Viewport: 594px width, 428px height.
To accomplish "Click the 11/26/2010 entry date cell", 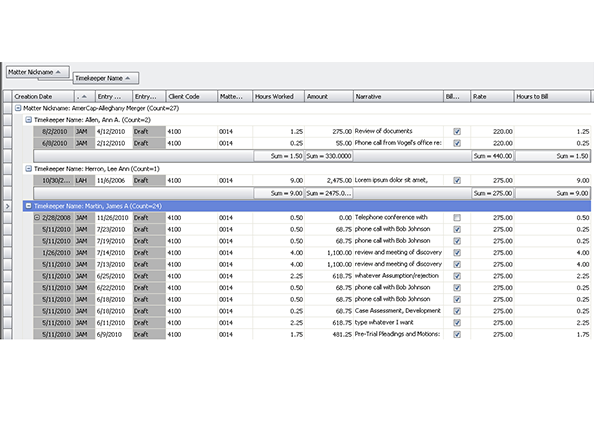I will 114,218.
